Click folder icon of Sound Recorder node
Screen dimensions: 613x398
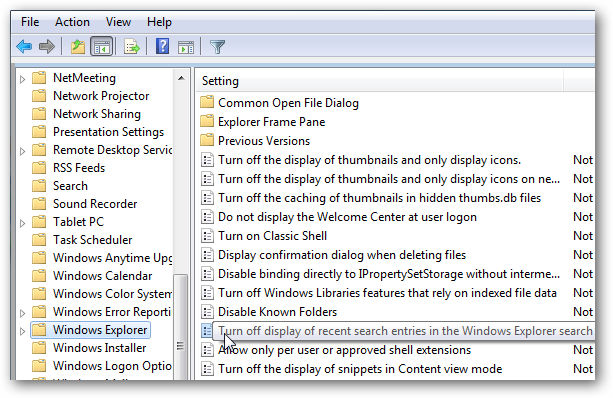pyautogui.click(x=39, y=204)
